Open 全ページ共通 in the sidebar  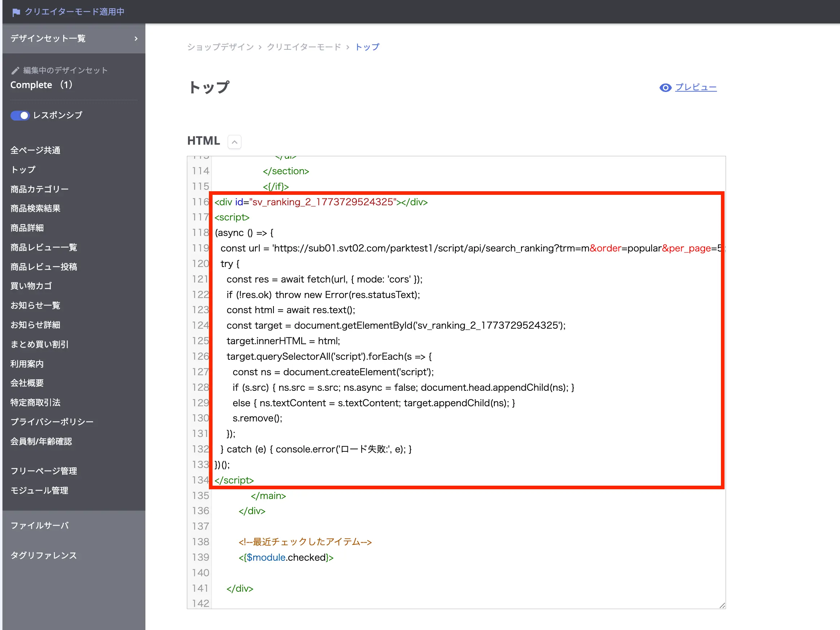point(35,150)
